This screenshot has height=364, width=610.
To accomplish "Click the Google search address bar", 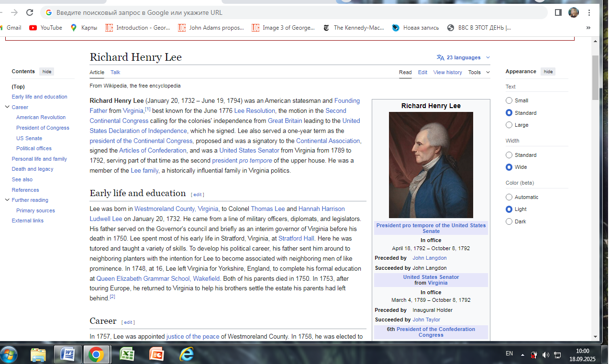I will 287,12.
